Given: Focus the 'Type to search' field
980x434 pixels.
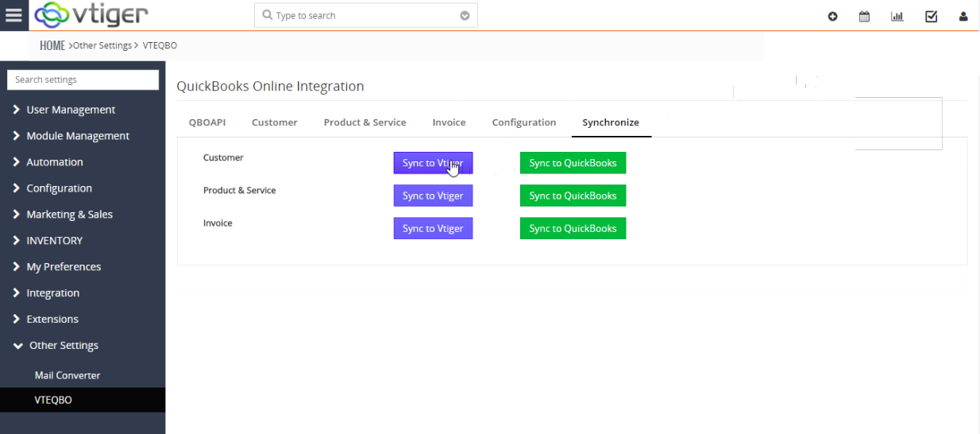Looking at the screenshot, I should pyautogui.click(x=365, y=15).
